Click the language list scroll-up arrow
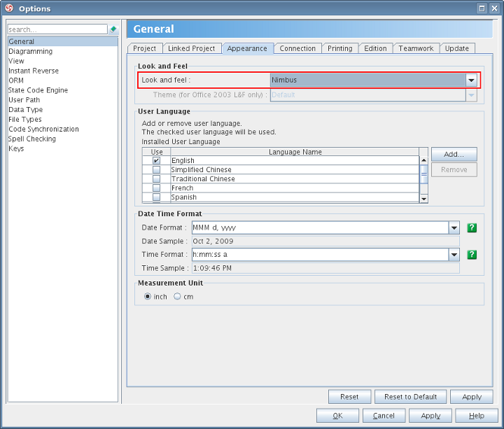This screenshot has height=429, width=504. (424, 160)
